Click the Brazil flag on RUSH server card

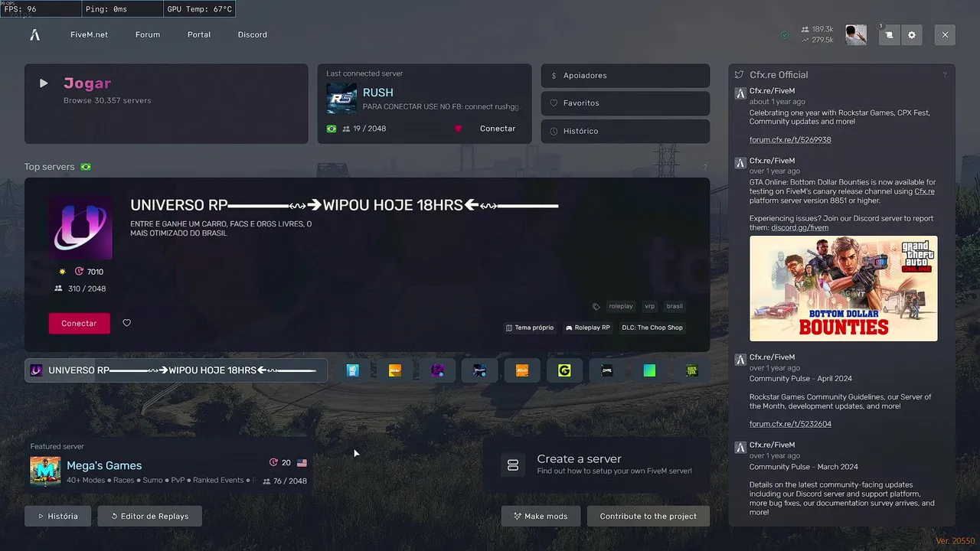coord(332,129)
